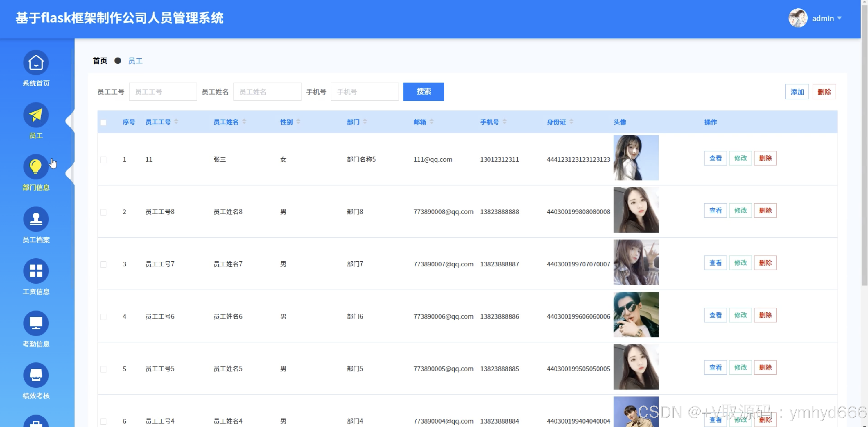The image size is (868, 427).
Task: Click the 员工 breadcrumb link
Action: pyautogui.click(x=135, y=61)
